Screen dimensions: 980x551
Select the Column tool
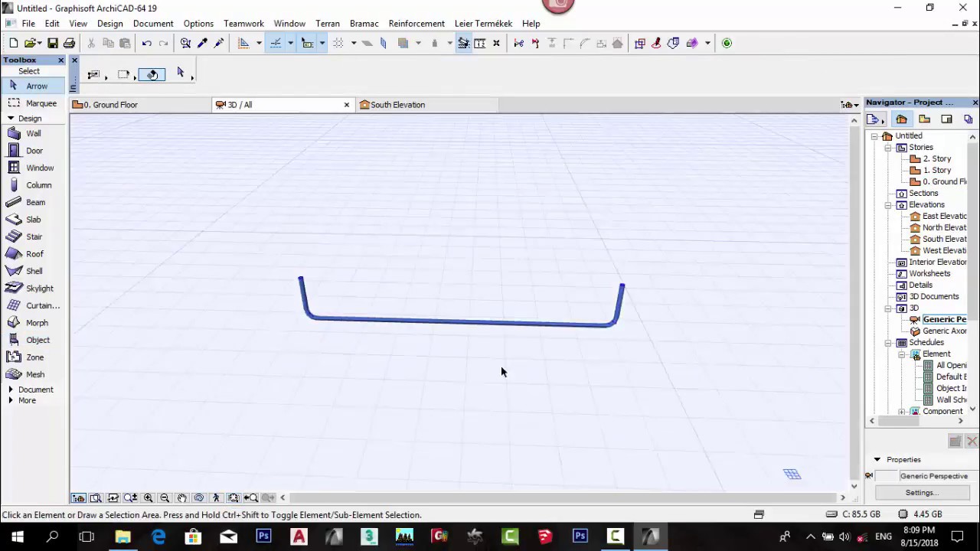click(34, 185)
